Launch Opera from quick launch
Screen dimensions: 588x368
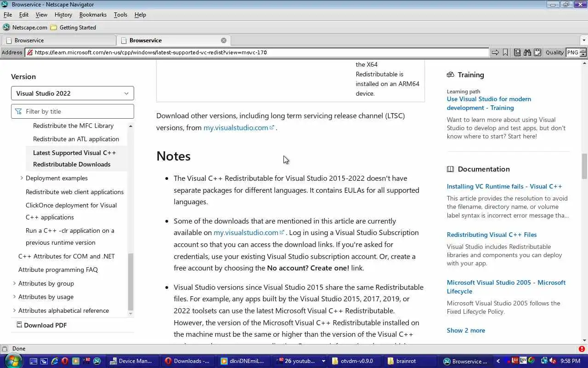[x=65, y=361]
